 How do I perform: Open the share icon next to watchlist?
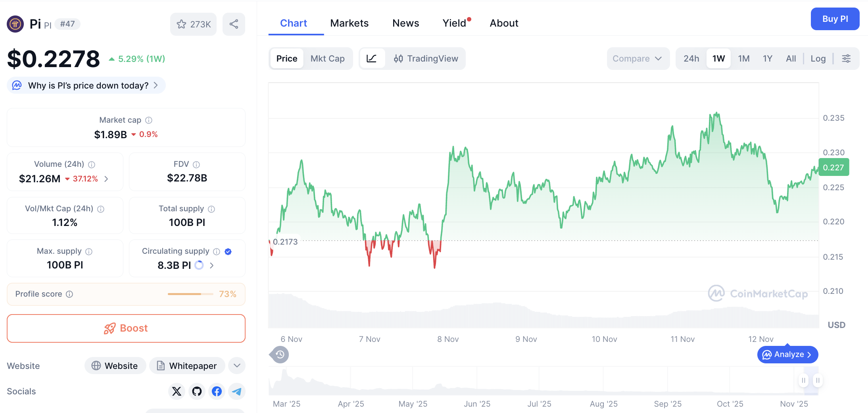[x=234, y=24]
